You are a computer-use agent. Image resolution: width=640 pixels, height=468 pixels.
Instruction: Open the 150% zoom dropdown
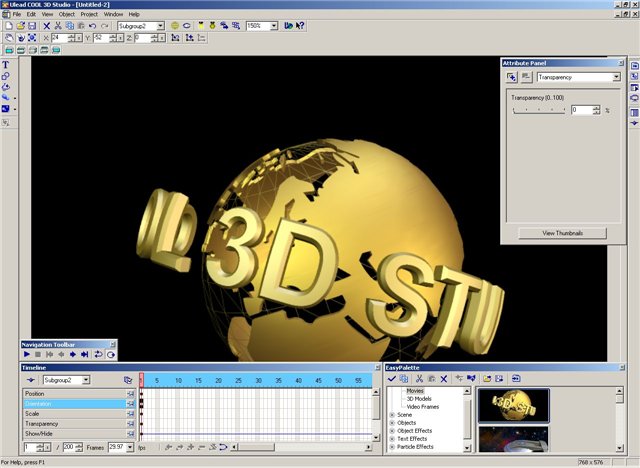pyautogui.click(x=274, y=26)
